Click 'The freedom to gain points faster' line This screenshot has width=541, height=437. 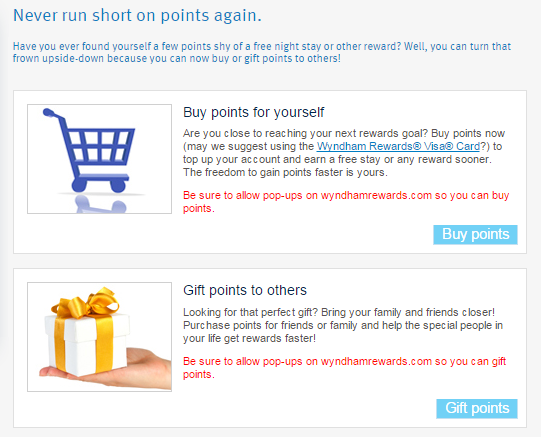point(285,172)
